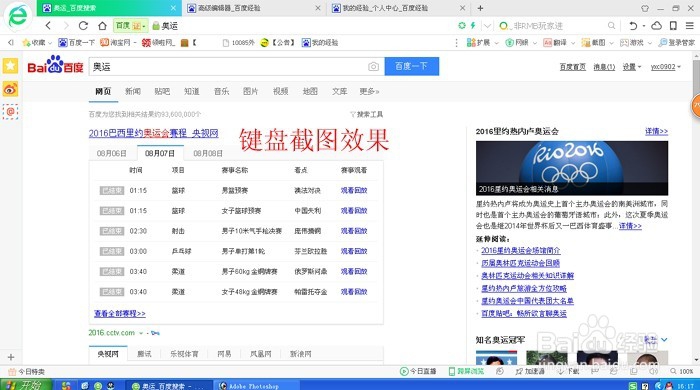This screenshot has width=700, height=390.
Task: Expand the 更多» search categories
Action: (x=369, y=91)
